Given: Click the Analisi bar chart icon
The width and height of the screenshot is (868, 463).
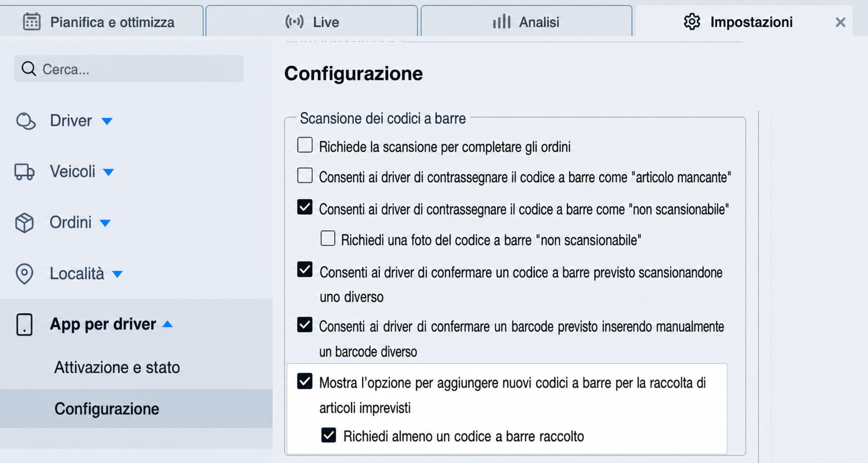Looking at the screenshot, I should tap(501, 22).
